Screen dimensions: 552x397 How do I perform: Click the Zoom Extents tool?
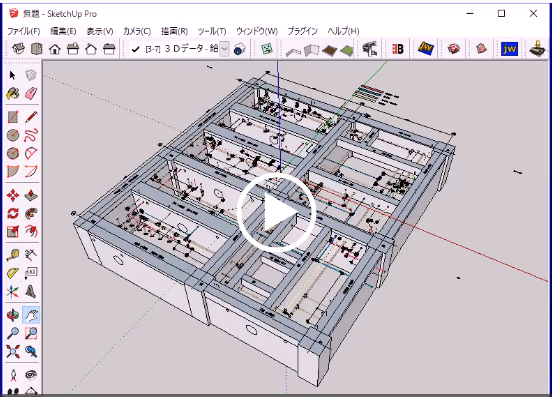[x=13, y=351]
